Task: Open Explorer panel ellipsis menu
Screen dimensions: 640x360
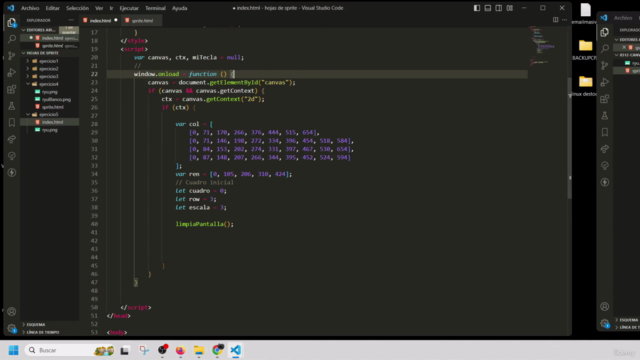Action: click(71, 20)
